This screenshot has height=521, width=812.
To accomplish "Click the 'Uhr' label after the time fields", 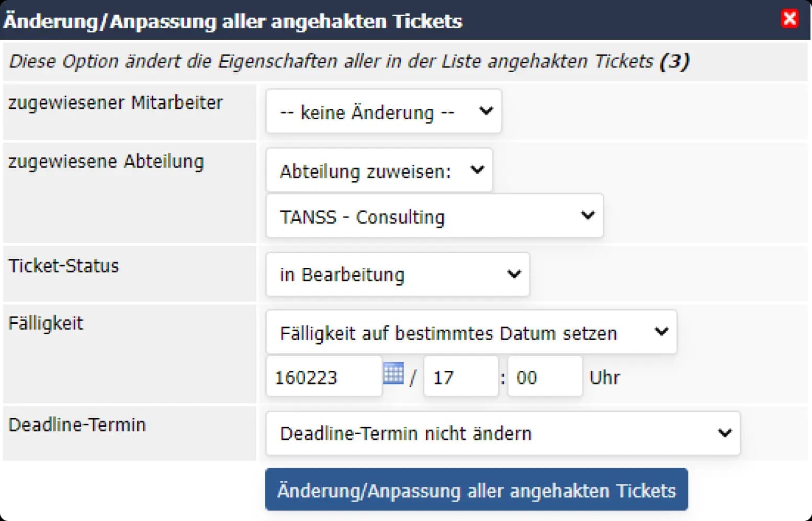I will (x=604, y=377).
